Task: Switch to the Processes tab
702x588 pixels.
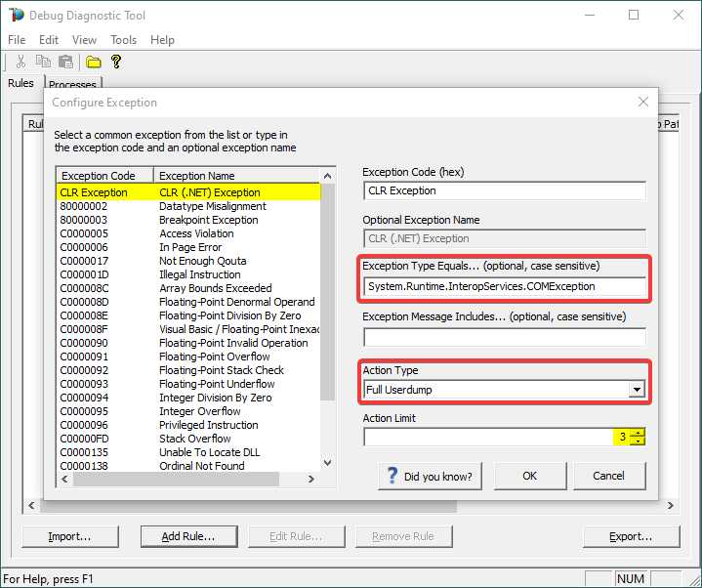Action: (x=72, y=85)
